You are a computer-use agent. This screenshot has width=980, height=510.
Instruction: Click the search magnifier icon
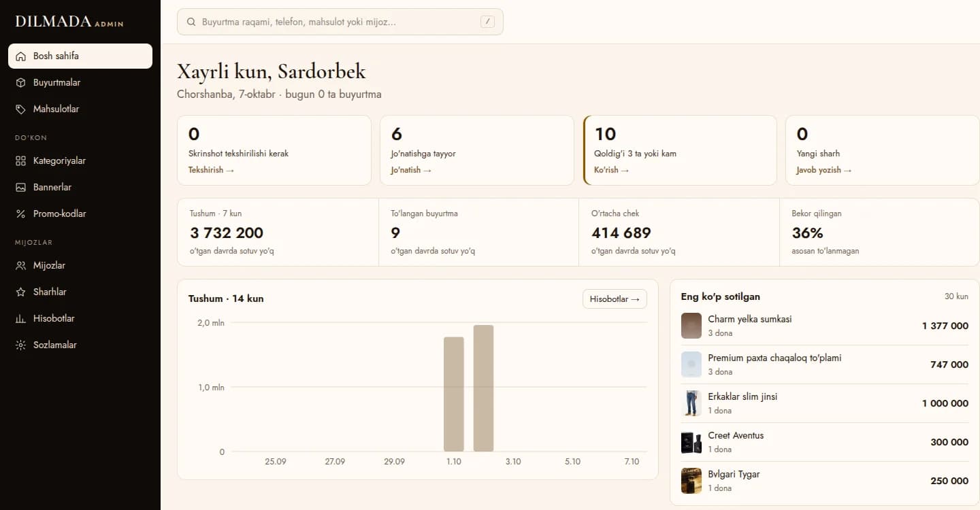coord(191,22)
